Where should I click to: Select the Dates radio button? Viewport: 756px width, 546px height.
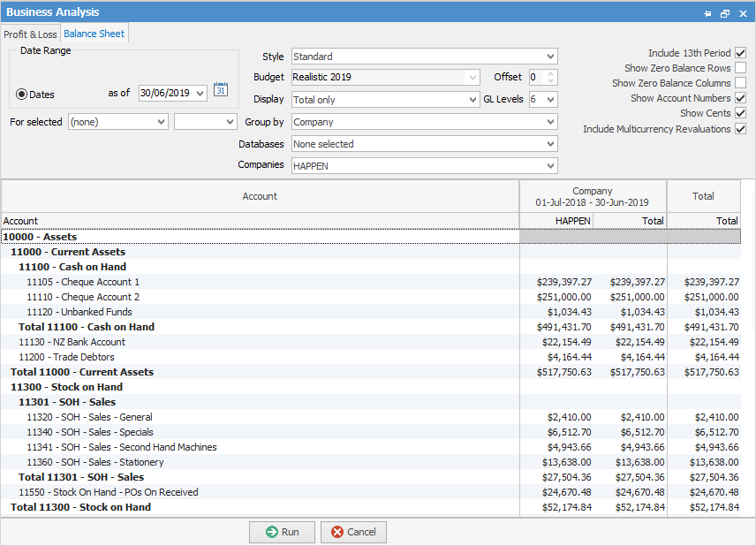[x=22, y=94]
